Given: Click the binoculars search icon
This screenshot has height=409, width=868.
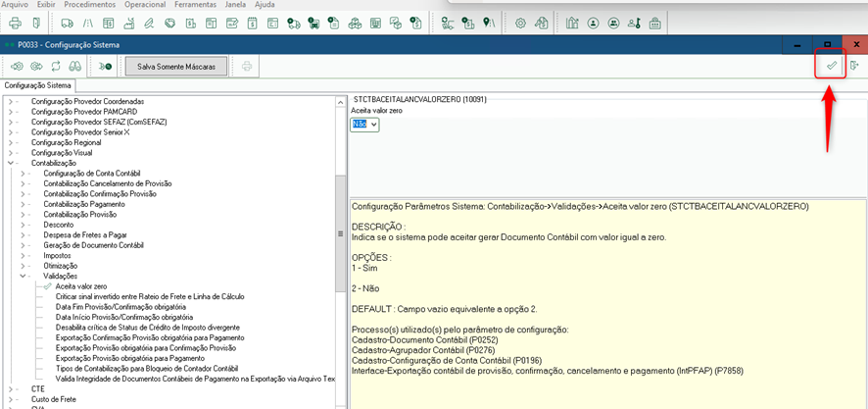Looking at the screenshot, I should 75,66.
